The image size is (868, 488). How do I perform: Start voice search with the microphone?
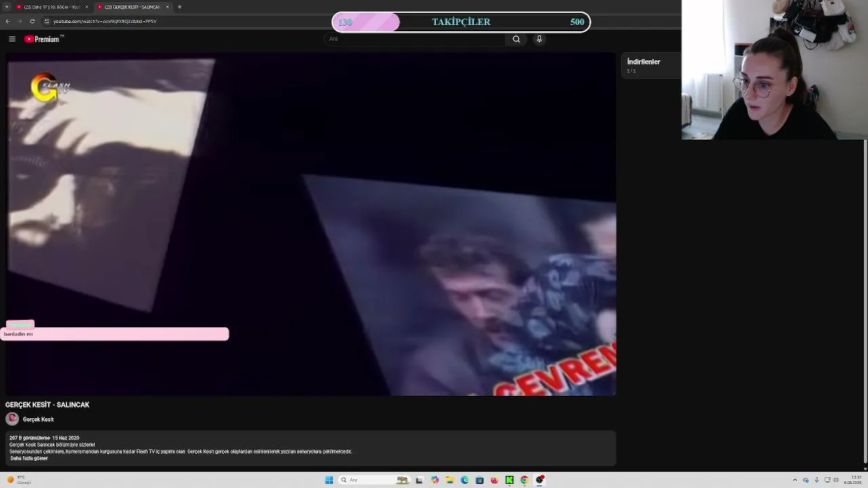539,39
